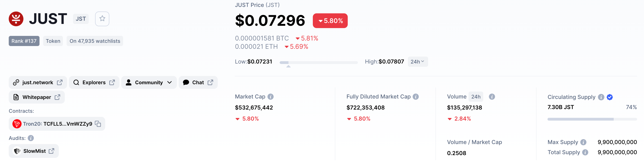The height and width of the screenshot is (162, 644).
Task: Open the Explorers link
Action: pos(94,82)
